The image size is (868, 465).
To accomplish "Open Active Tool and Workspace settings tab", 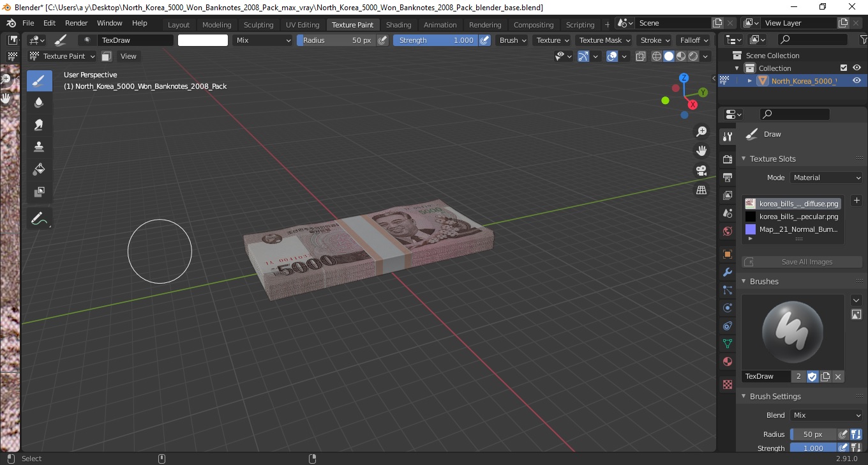I will [727, 136].
